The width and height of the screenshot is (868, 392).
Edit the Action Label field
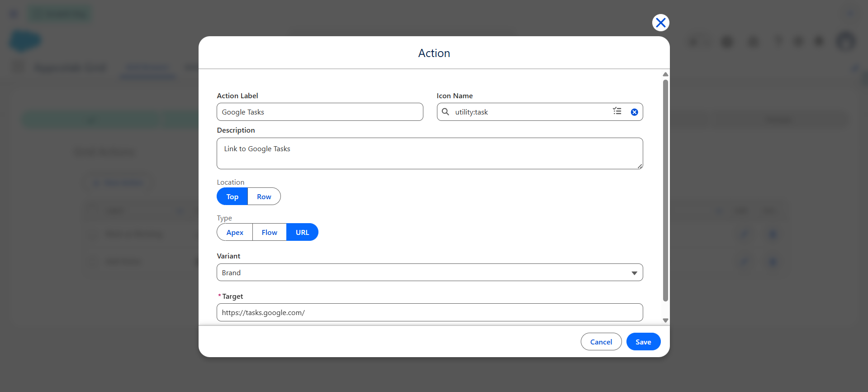pos(320,112)
